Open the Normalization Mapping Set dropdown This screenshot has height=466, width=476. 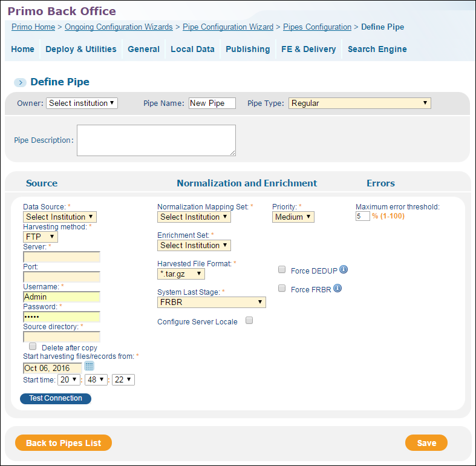(x=194, y=217)
